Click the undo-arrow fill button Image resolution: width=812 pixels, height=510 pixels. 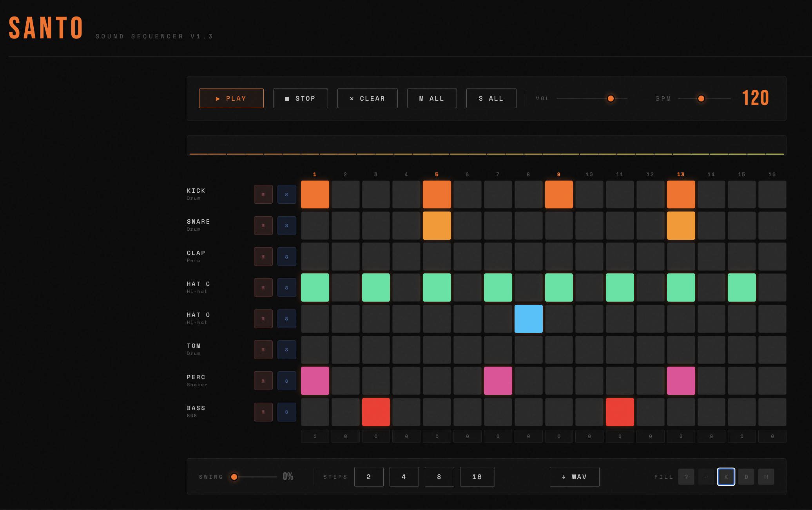pyautogui.click(x=706, y=477)
